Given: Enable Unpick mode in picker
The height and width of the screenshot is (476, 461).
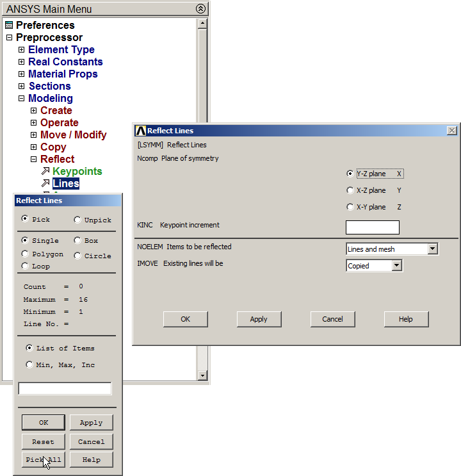Looking at the screenshot, I should [x=77, y=220].
